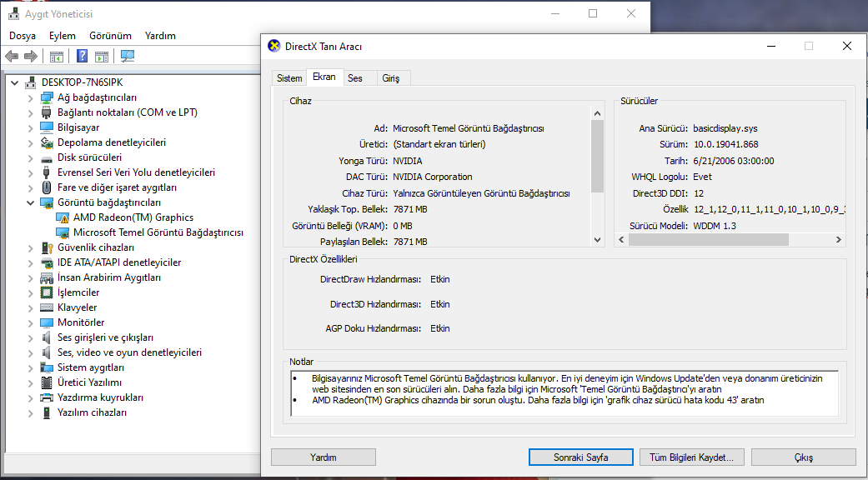Collapse the DESKTOP-7N6SIPK root node

coord(15,82)
